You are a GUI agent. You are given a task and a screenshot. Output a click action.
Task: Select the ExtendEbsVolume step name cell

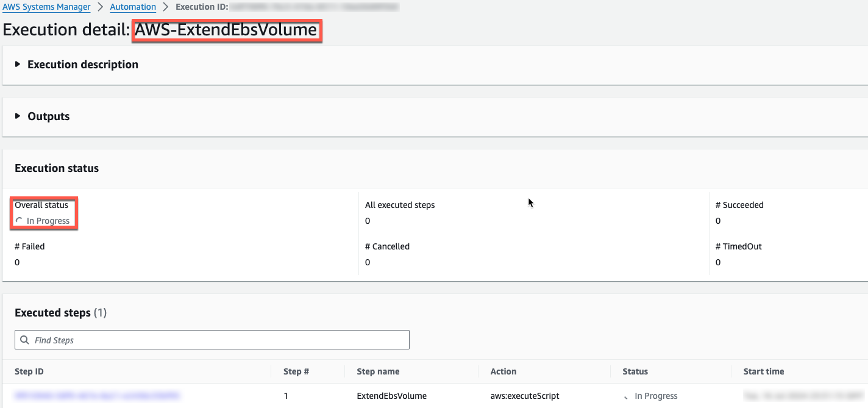pos(392,396)
